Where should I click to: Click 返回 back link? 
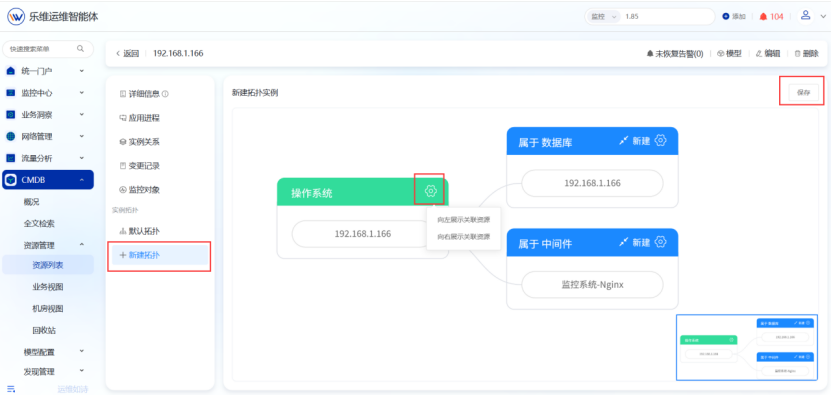(x=127, y=54)
